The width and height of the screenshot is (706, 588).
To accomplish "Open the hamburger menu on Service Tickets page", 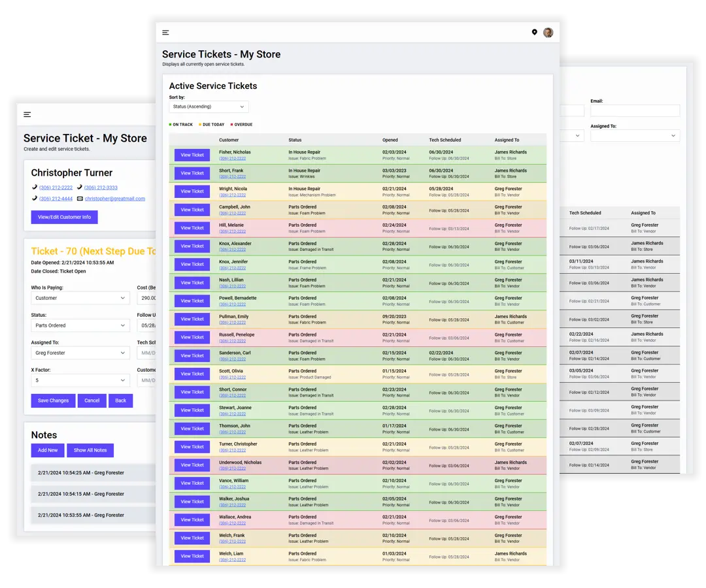I will point(165,33).
